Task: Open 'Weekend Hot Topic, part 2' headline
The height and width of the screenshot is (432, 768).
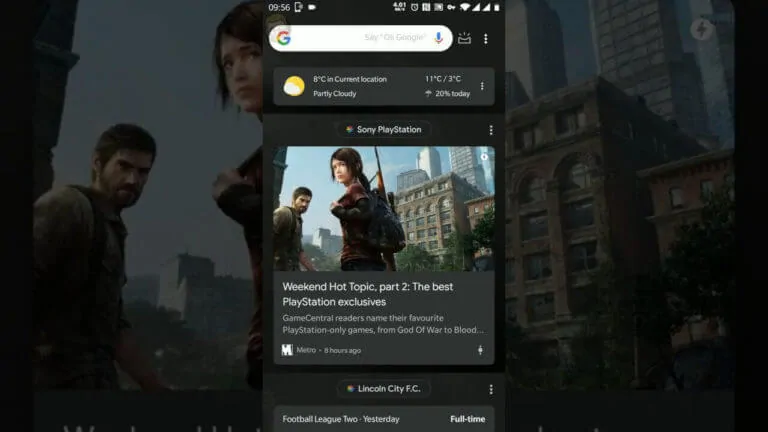Action: point(368,294)
